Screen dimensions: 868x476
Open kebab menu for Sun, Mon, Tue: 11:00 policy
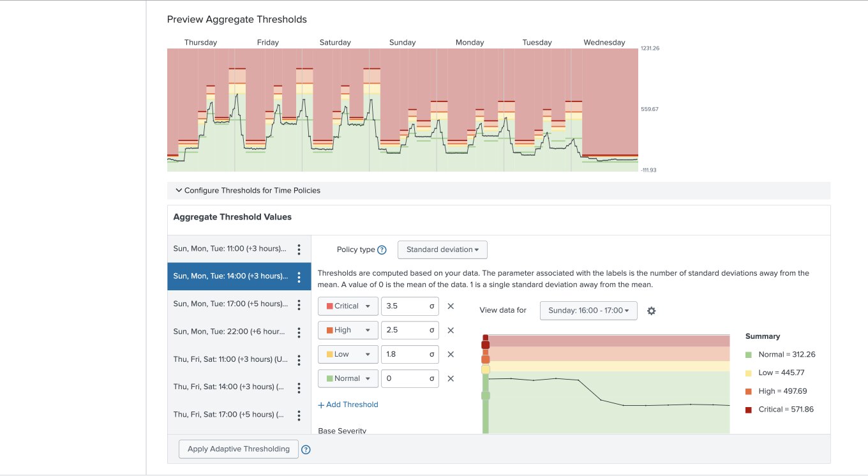point(299,248)
